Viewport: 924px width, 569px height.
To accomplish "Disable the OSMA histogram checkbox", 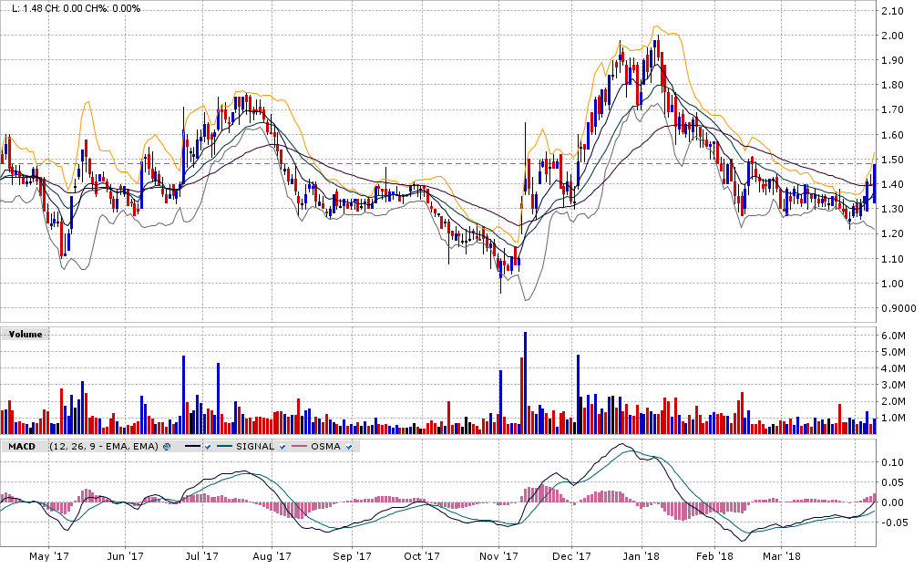I will [x=348, y=447].
